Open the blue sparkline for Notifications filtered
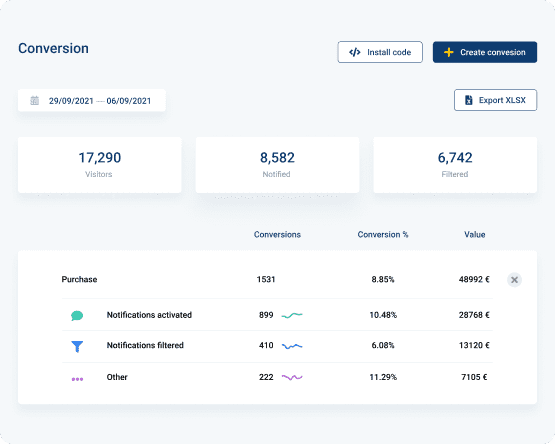Image resolution: width=555 pixels, height=444 pixels. [x=292, y=346]
